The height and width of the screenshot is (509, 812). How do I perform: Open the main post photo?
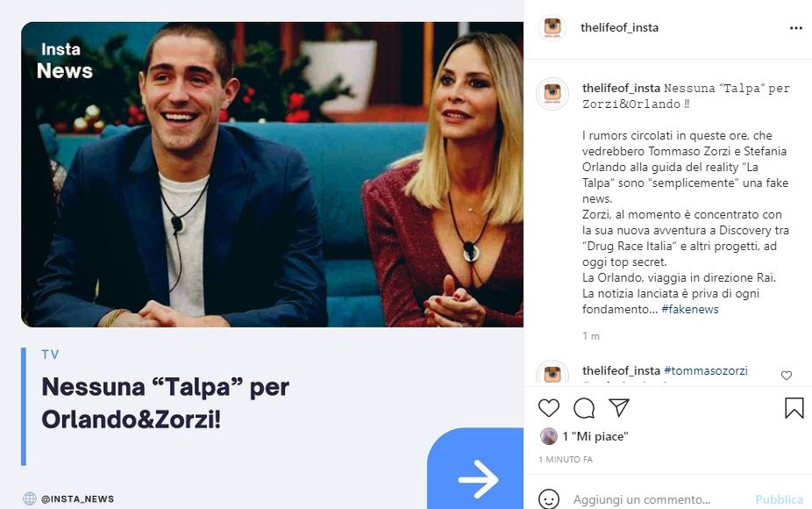pyautogui.click(x=272, y=175)
